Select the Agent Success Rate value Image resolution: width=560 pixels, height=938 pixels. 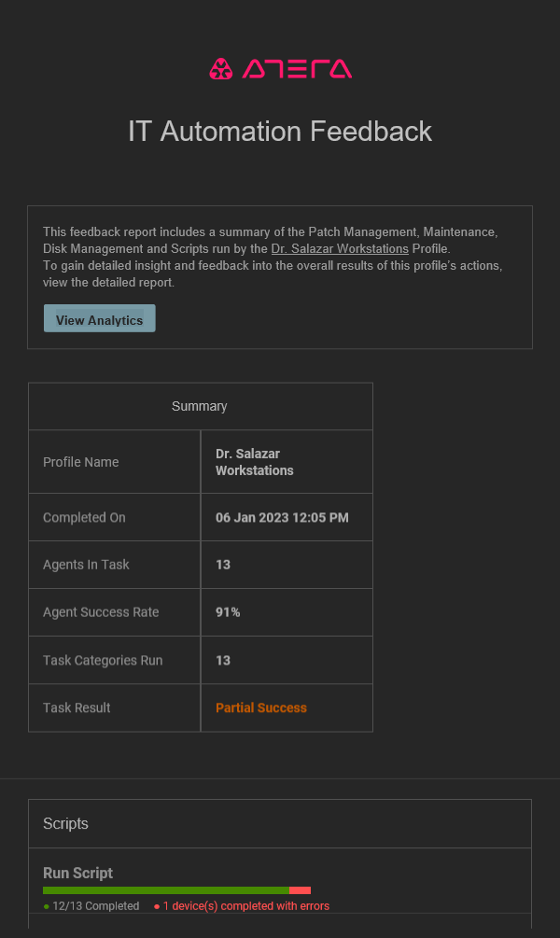(x=229, y=612)
